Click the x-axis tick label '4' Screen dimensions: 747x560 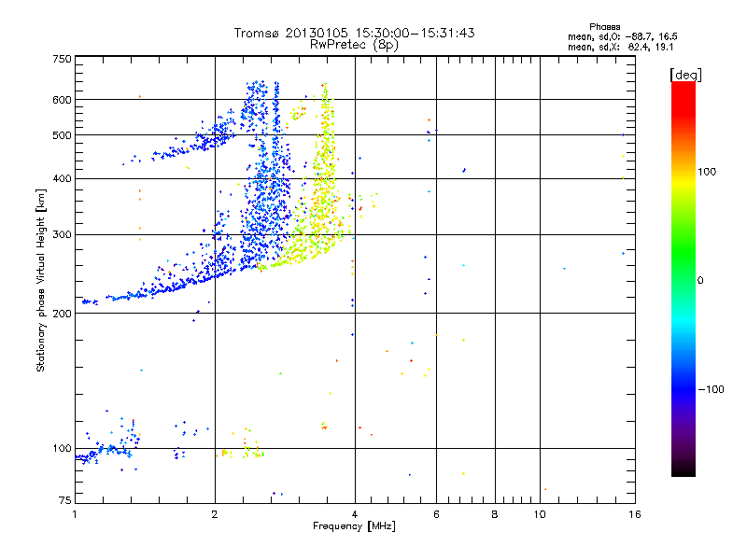tap(355, 514)
